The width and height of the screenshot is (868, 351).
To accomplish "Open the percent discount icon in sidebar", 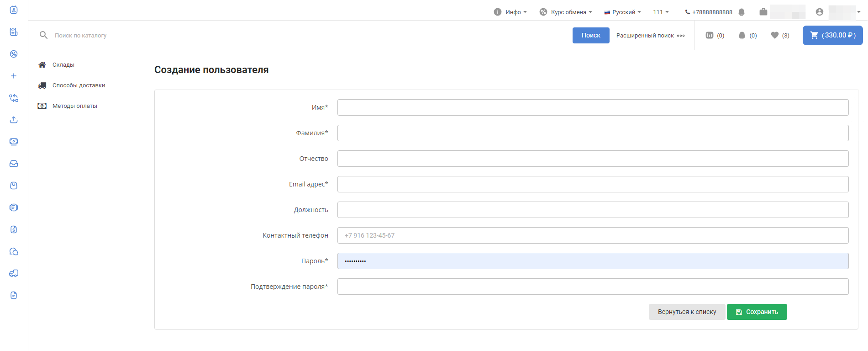I will coord(14,54).
